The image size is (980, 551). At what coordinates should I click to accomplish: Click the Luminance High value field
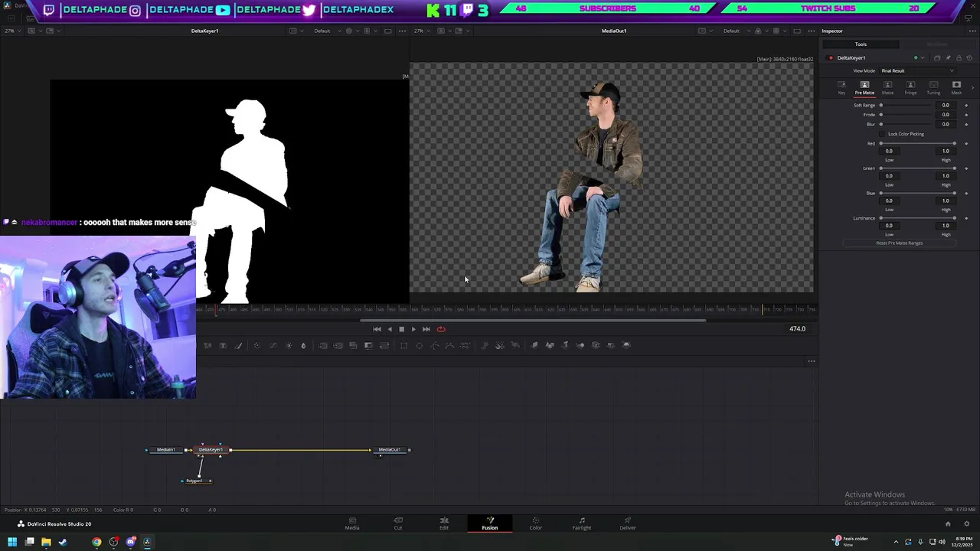tap(946, 226)
